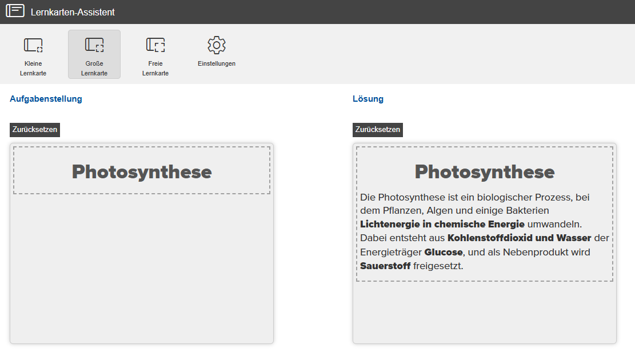The image size is (635, 364).
Task: Click the bold word "Sauerstoff"
Action: pyautogui.click(x=385, y=266)
